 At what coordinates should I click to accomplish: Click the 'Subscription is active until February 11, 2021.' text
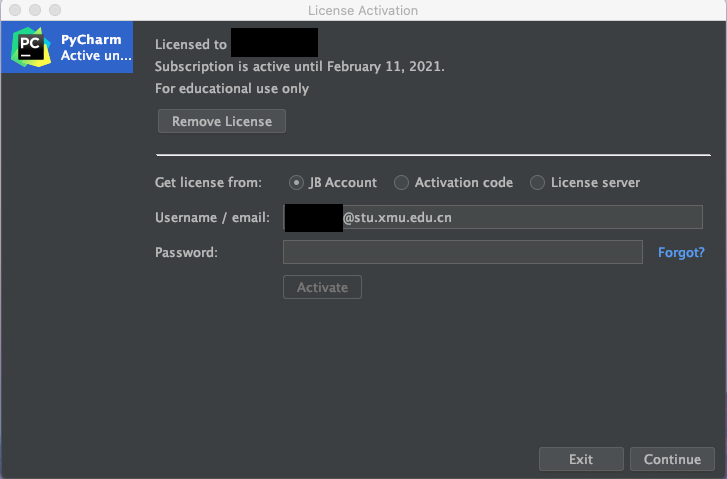click(300, 67)
